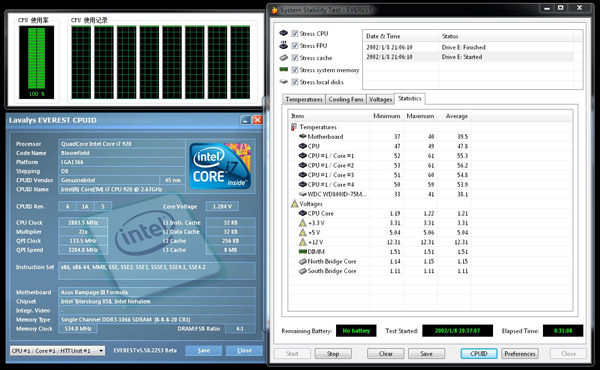600x370 pixels.
Task: Click the CPU #1 / Core #3 row icon
Action: [302, 175]
